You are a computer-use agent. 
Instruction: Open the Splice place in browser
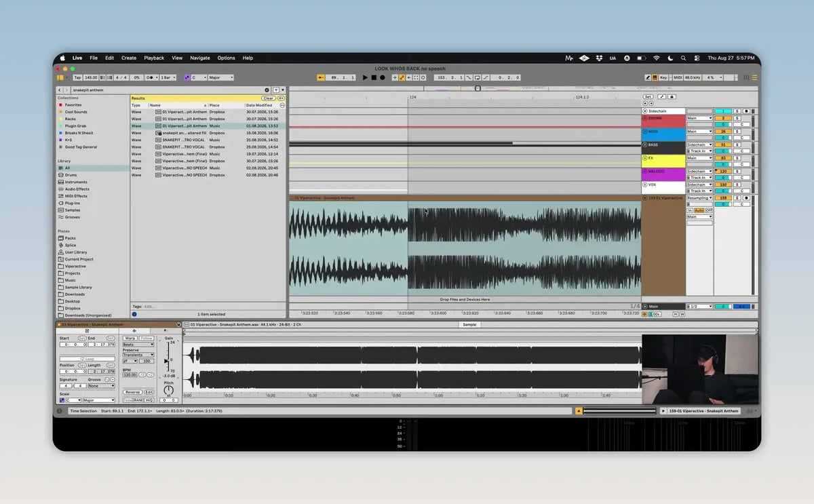(71, 246)
